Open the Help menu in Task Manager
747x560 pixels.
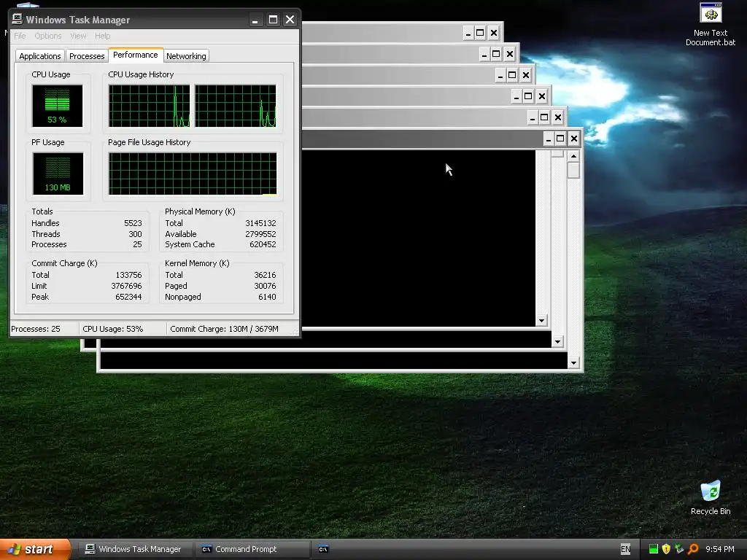102,36
